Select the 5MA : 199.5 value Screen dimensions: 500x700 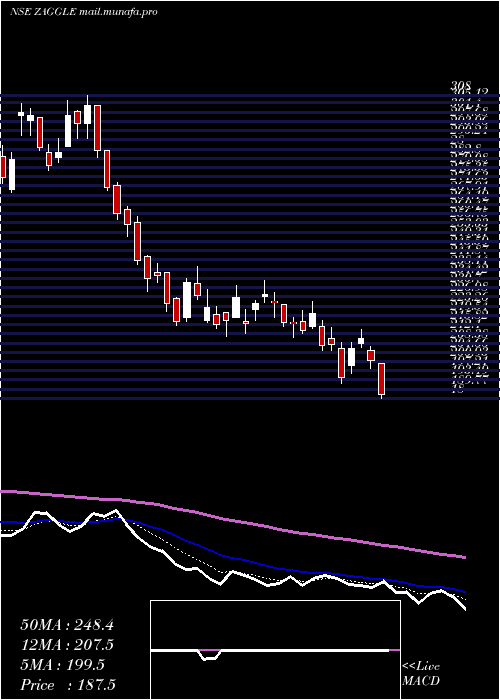pyautogui.click(x=62, y=665)
